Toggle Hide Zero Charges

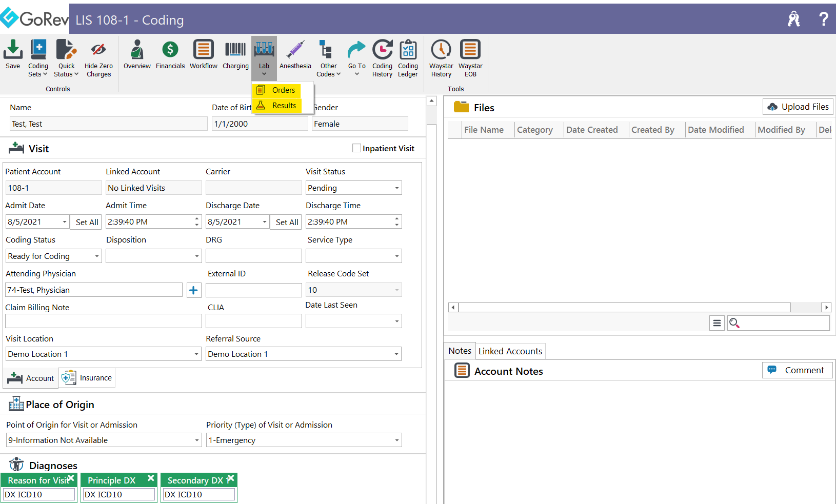[98, 58]
